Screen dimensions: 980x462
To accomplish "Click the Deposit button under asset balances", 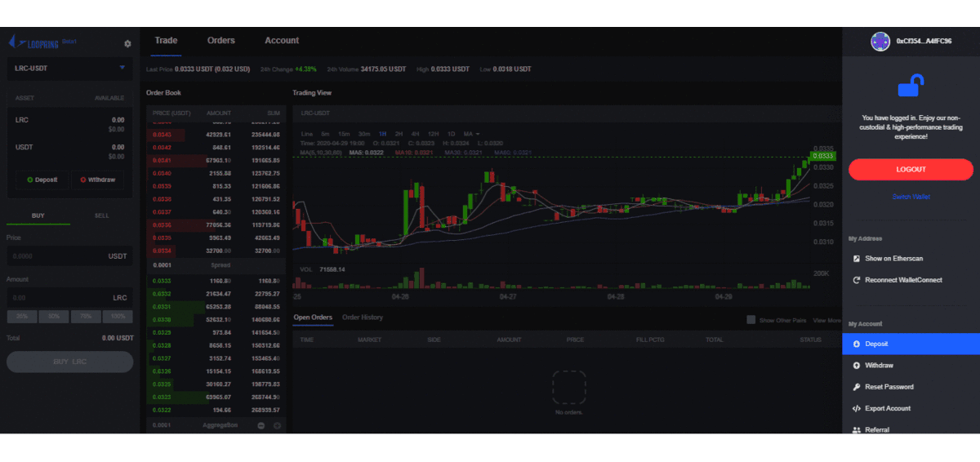I will click(42, 180).
